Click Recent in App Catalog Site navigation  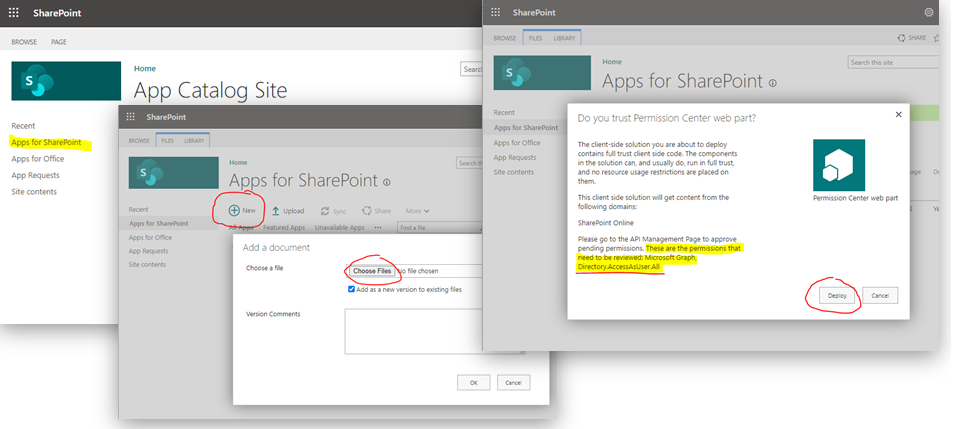coord(23,126)
